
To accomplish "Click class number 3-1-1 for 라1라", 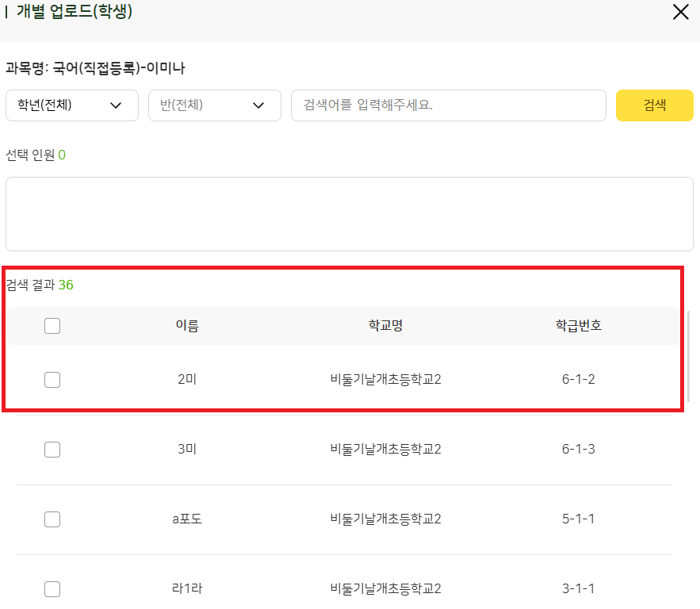I will coord(579,589).
